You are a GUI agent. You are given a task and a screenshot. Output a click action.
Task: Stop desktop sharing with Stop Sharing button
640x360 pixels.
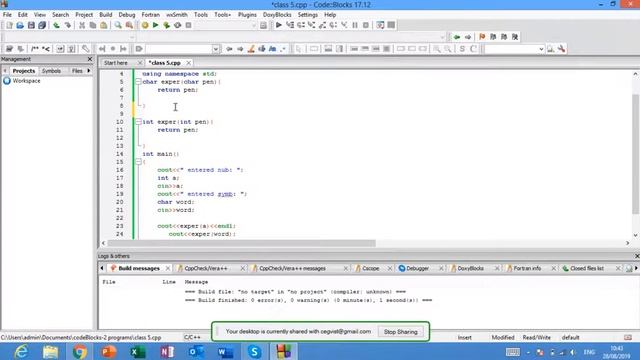401,332
